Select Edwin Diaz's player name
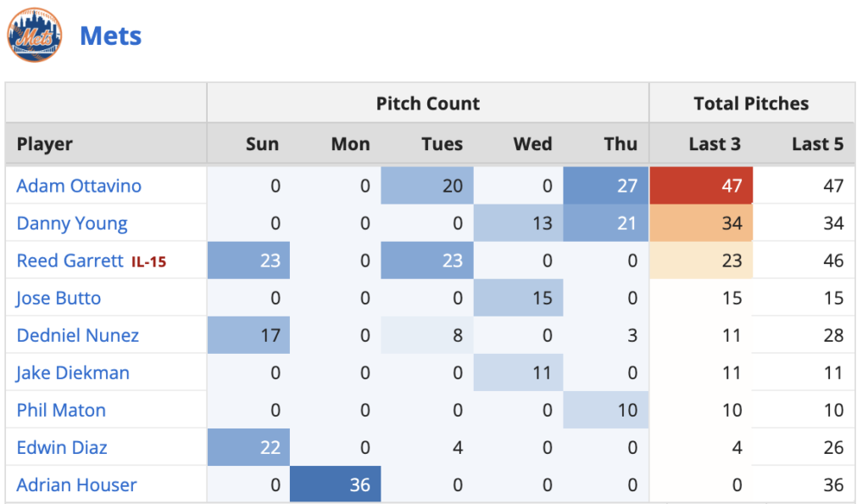The height and width of the screenshot is (504, 868). click(62, 447)
